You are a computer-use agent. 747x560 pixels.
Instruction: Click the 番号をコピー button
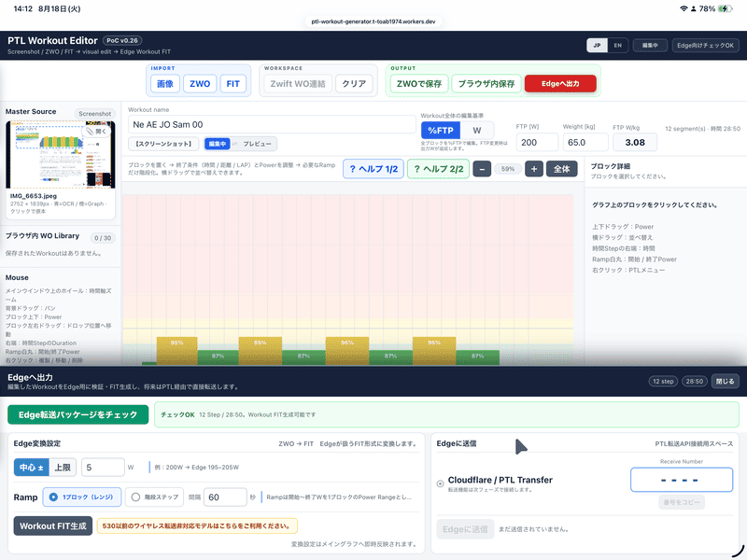coord(682,502)
